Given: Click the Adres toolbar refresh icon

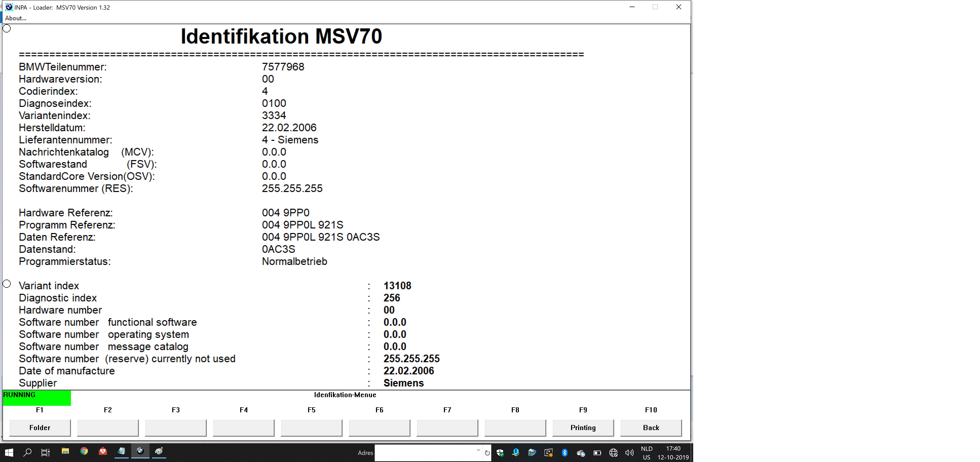Looking at the screenshot, I should tap(487, 453).
